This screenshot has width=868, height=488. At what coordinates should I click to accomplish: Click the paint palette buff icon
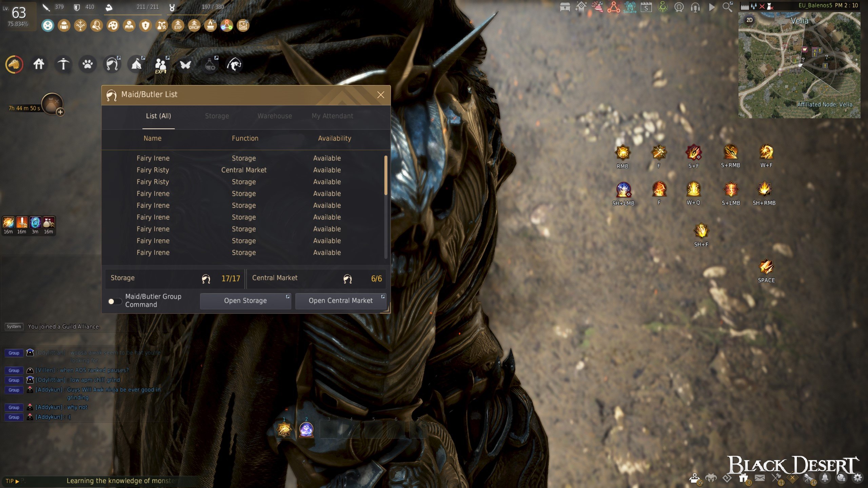coord(113,25)
